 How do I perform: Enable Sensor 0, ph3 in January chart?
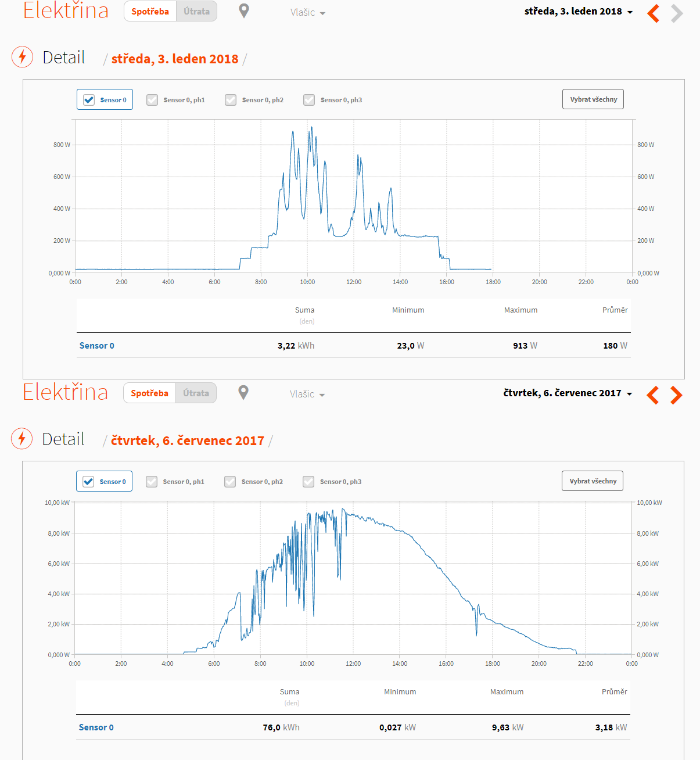309,100
